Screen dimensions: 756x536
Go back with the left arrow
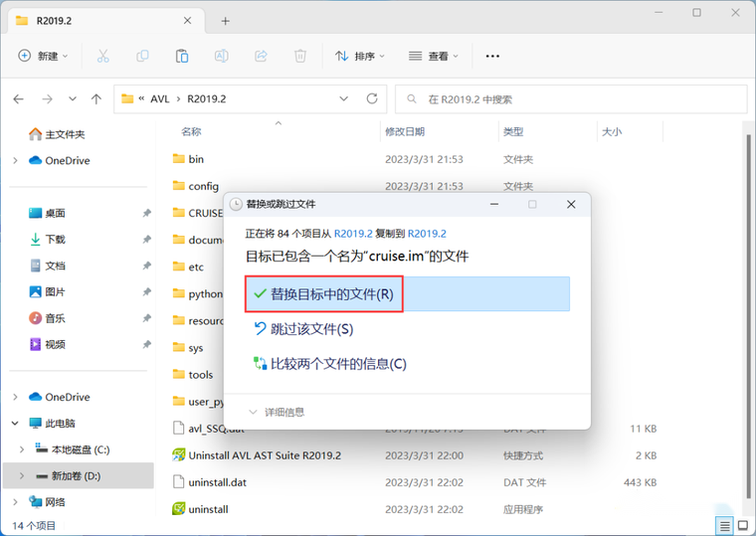tap(19, 99)
